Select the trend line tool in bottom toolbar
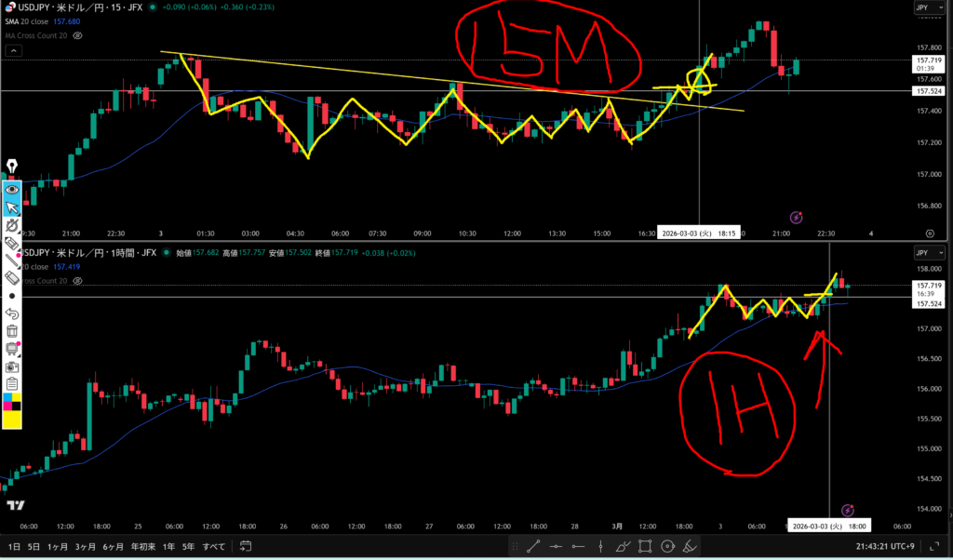953x560 pixels. pyautogui.click(x=533, y=547)
